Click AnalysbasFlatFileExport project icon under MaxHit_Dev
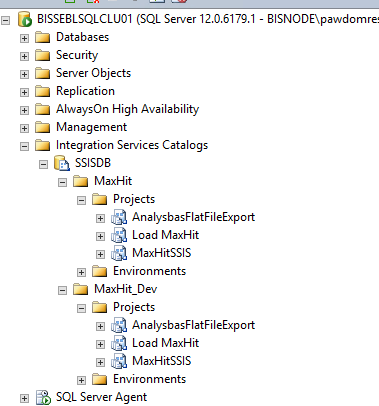The image size is (379, 406). tap(119, 325)
